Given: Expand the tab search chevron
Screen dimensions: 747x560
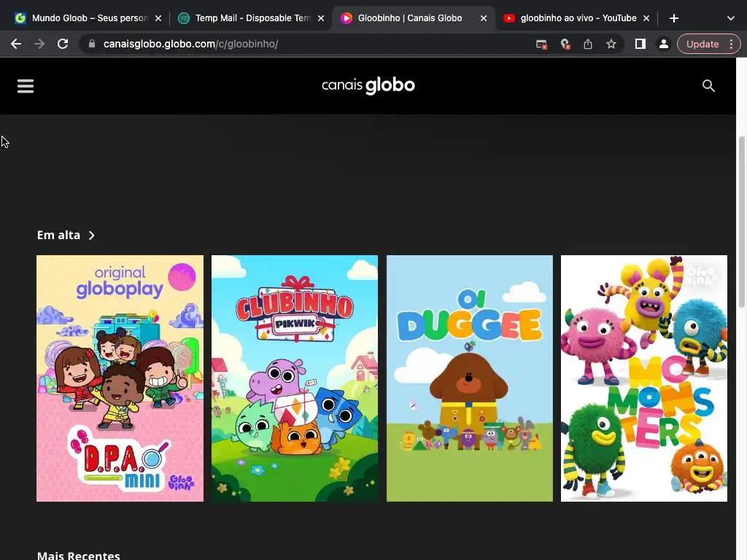Looking at the screenshot, I should tap(731, 18).
